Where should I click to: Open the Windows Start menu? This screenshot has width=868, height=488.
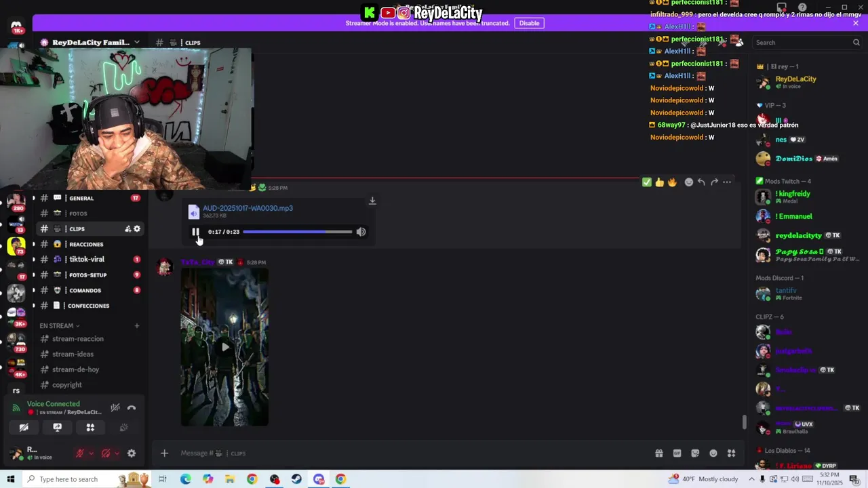tap(10, 479)
